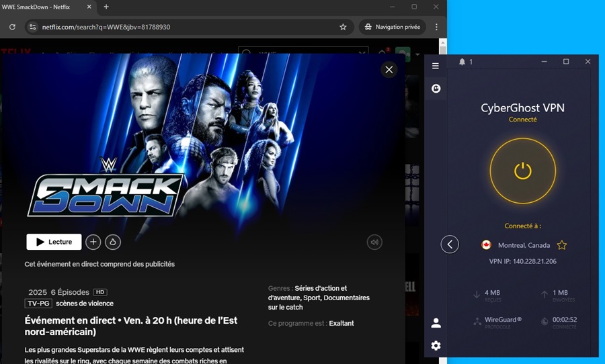This screenshot has height=364, width=605.
Task: Minimize the CyberGhost window
Action: (x=544, y=62)
